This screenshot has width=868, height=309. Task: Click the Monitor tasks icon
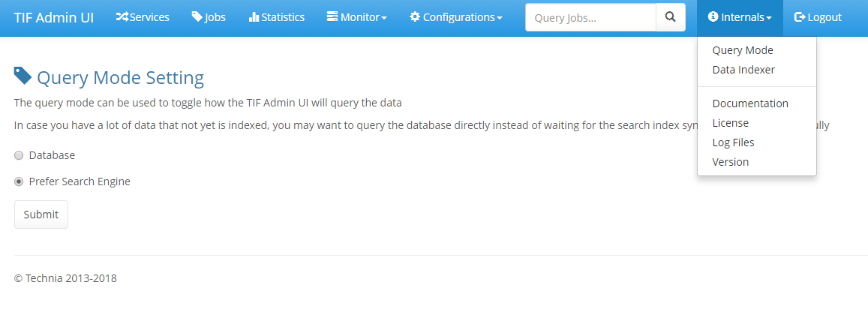coord(332,17)
